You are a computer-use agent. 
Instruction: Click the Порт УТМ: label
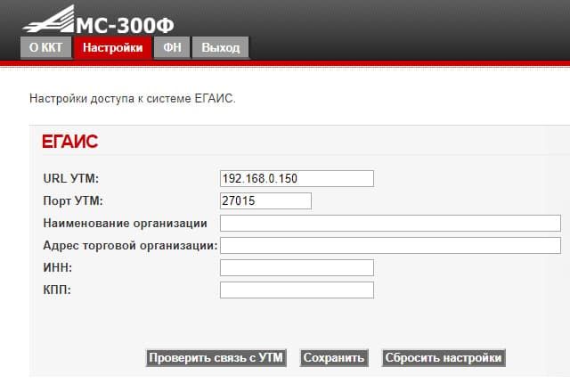(x=73, y=200)
